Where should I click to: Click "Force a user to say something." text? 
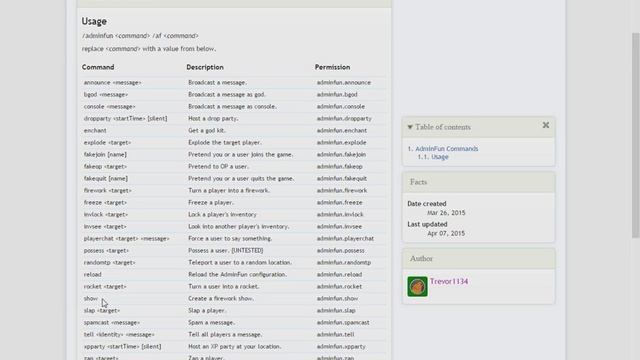(x=230, y=238)
